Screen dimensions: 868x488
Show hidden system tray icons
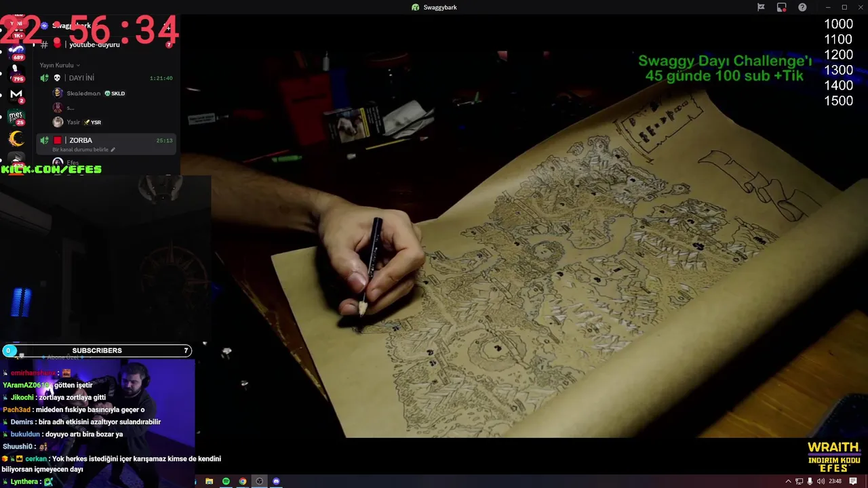click(x=788, y=481)
